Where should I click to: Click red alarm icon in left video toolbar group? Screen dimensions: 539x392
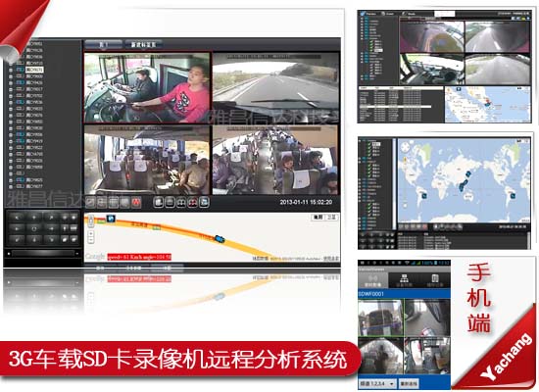[x=136, y=202]
